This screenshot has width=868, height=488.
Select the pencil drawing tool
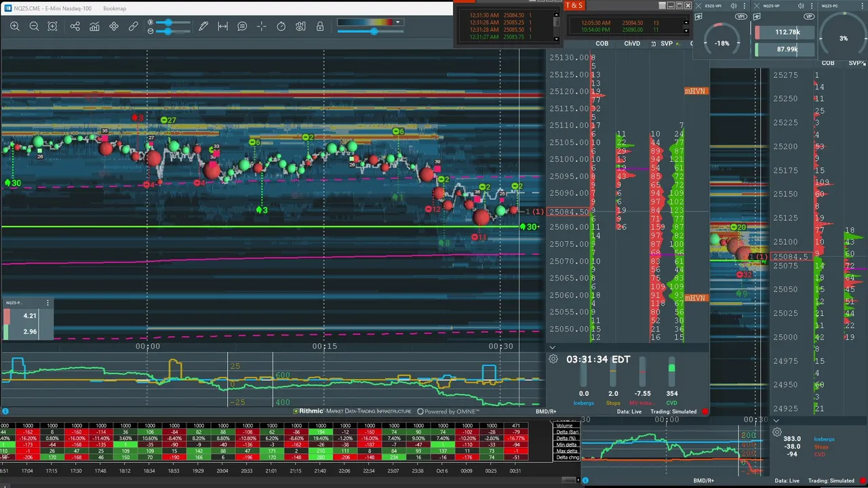[203, 26]
